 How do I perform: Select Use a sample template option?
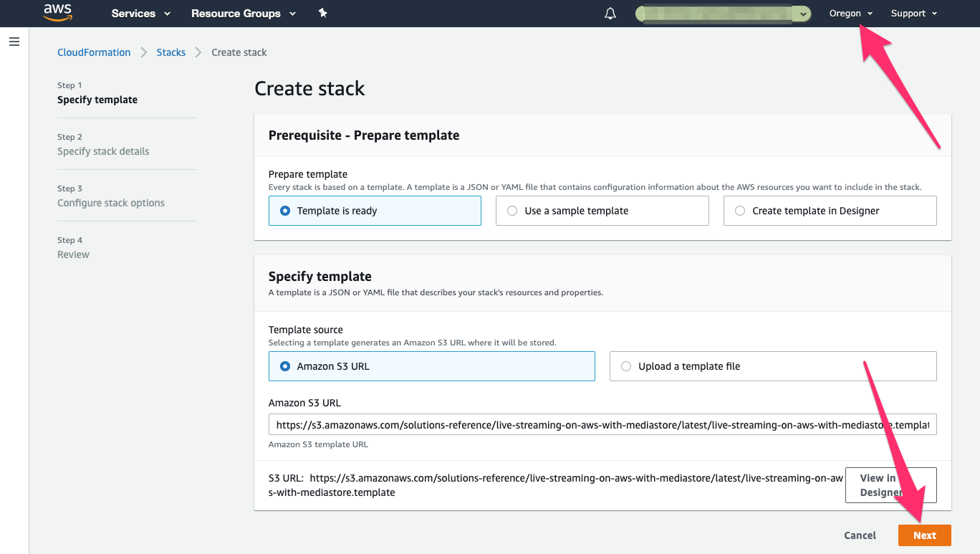(x=602, y=211)
